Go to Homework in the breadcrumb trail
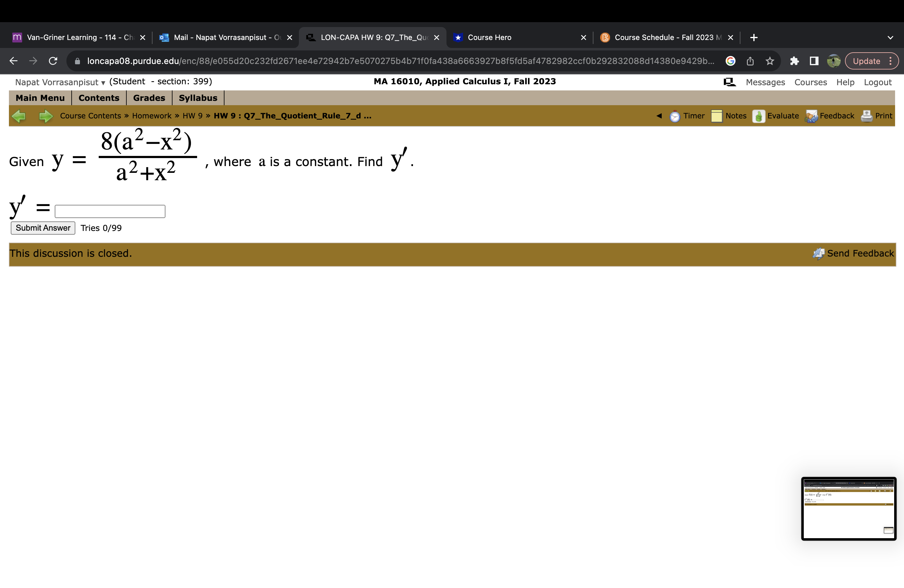The height and width of the screenshot is (588, 904). click(152, 116)
